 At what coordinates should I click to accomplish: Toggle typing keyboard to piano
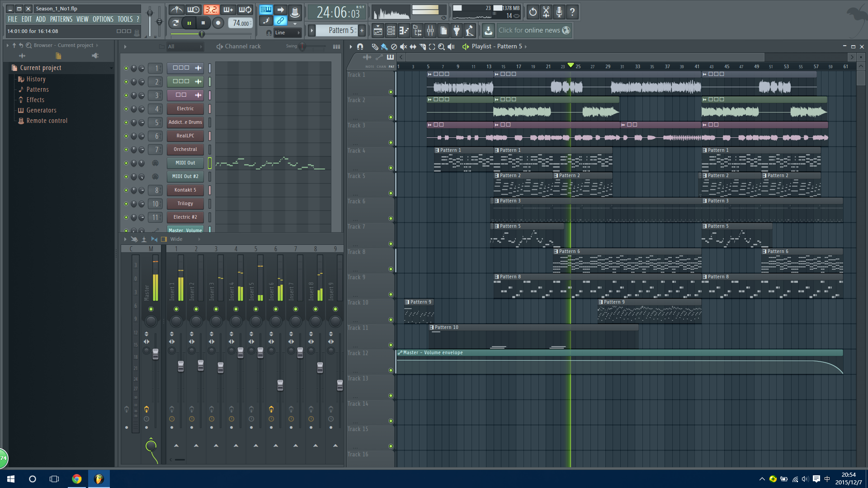[x=266, y=9]
